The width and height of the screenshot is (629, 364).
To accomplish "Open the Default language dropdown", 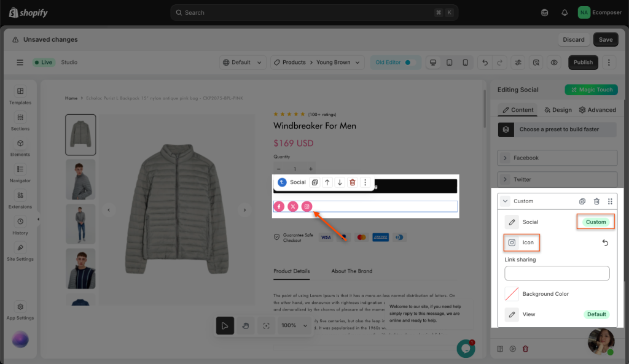I will click(x=243, y=63).
